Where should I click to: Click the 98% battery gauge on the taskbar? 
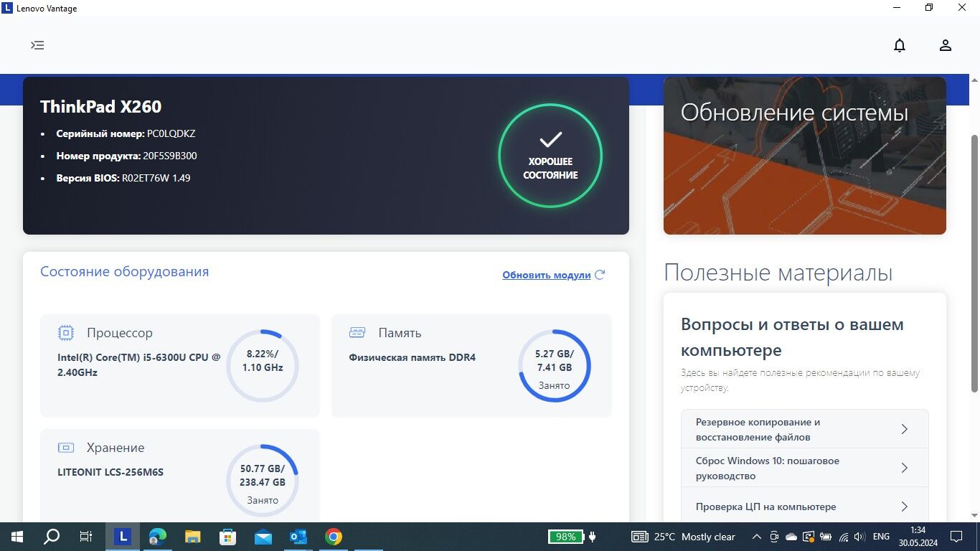565,537
